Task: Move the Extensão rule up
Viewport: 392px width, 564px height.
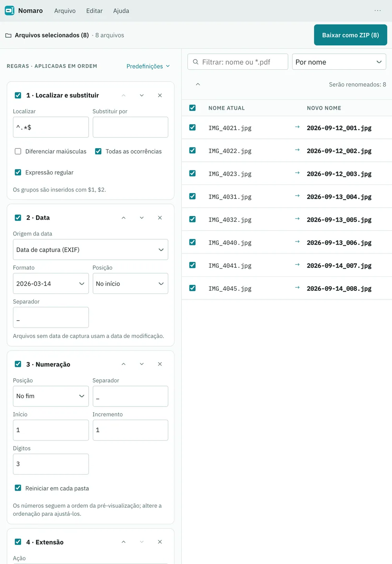Action: [123, 542]
